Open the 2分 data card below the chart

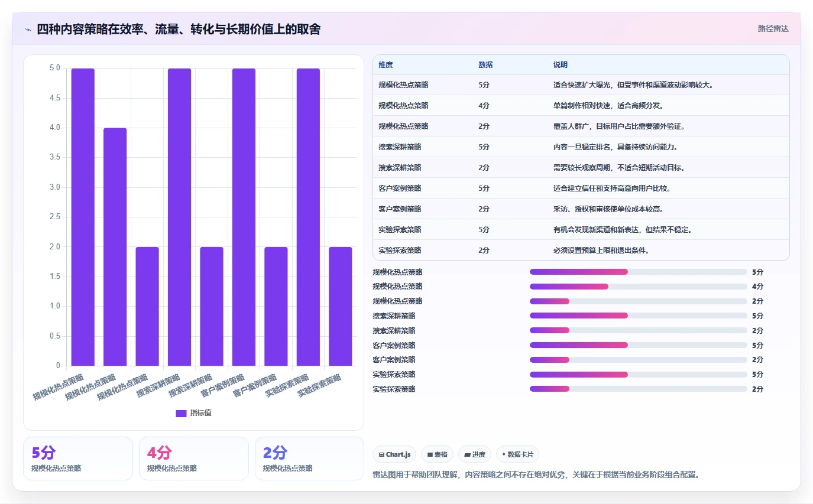(x=309, y=459)
